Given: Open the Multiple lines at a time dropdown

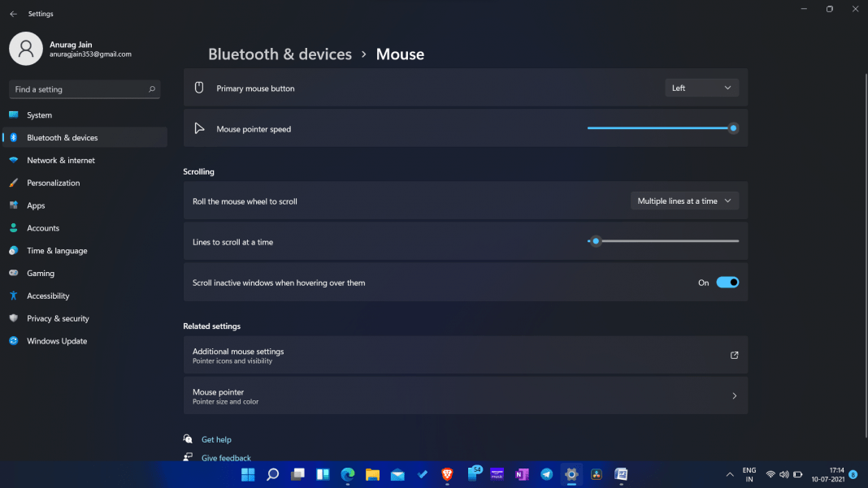Looking at the screenshot, I should (684, 201).
